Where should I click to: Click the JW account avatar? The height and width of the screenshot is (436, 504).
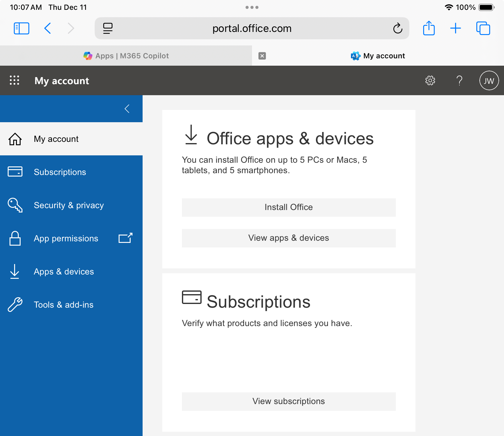(489, 80)
